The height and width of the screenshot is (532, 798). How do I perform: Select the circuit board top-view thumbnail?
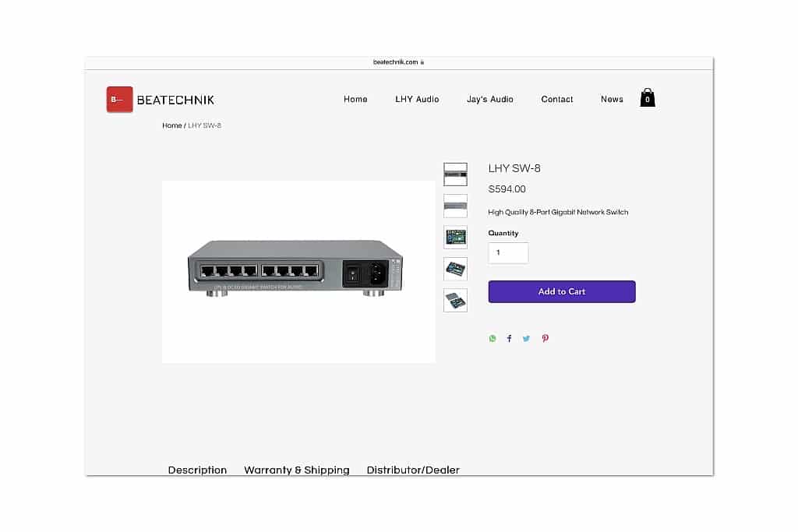[x=455, y=237]
